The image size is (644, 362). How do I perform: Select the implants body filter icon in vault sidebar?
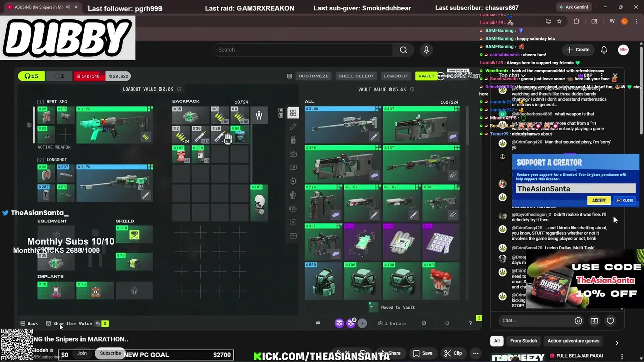pos(293,195)
